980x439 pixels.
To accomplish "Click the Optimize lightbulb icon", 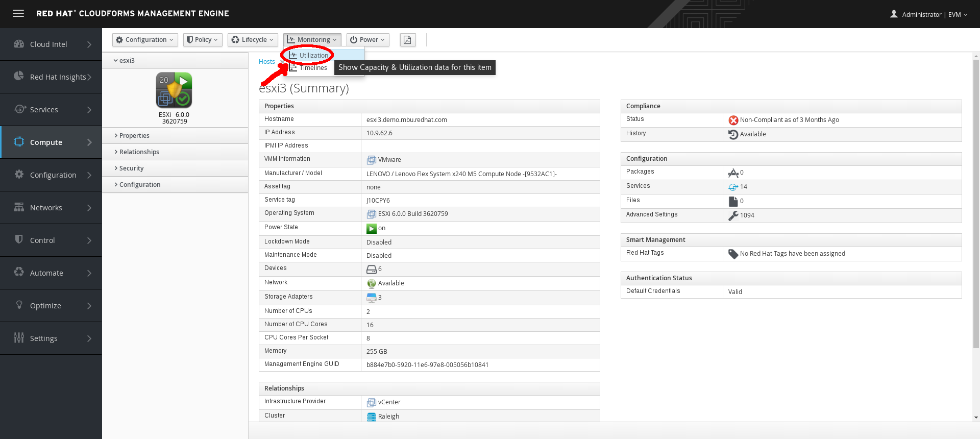I will 19,305.
